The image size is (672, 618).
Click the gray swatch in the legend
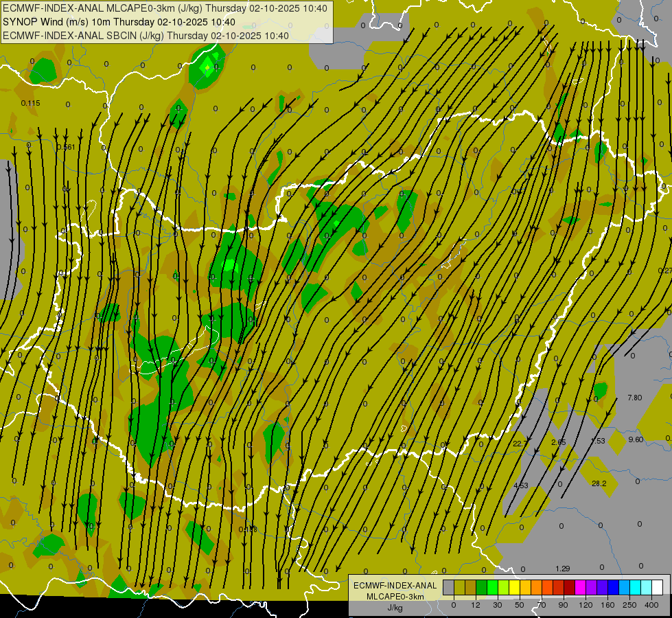[449, 587]
